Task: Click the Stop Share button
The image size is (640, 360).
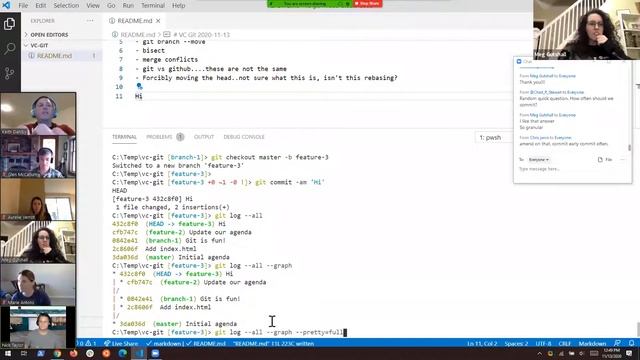Action: pos(367,4)
